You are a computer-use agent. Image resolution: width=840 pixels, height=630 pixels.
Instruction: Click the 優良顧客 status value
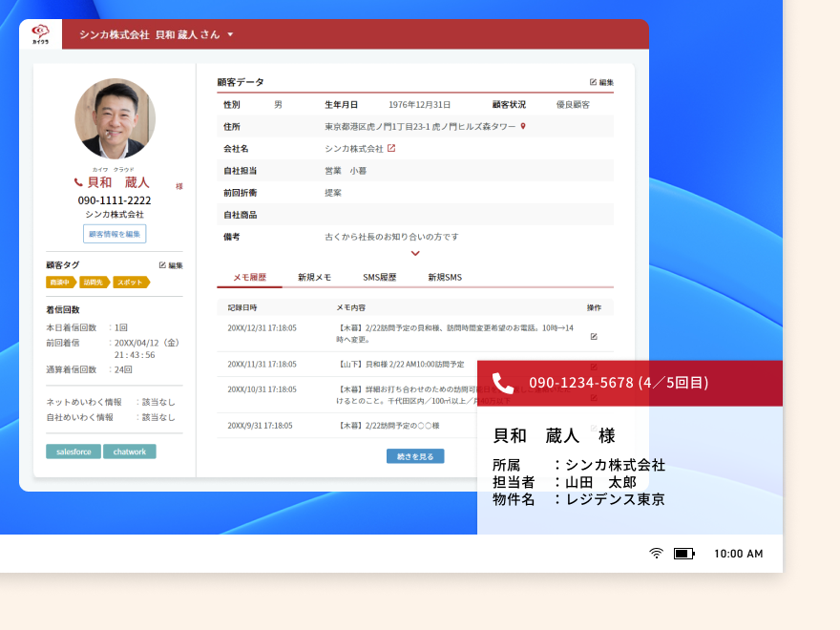pyautogui.click(x=573, y=104)
